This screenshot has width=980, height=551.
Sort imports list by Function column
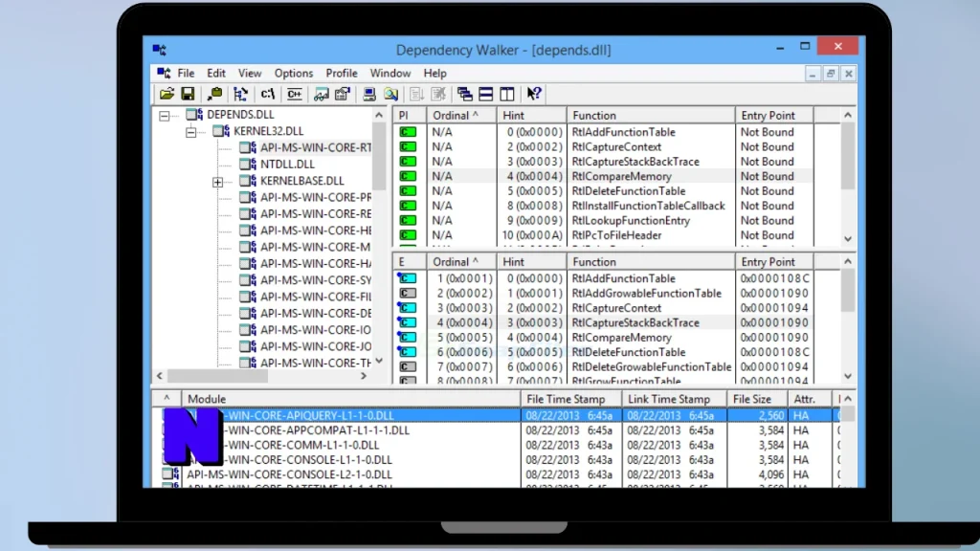tap(651, 116)
